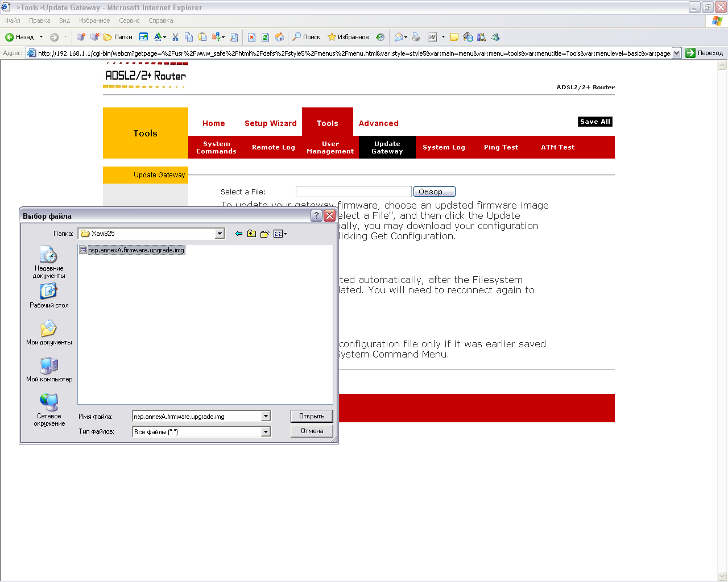Open User Management submenu item
The image size is (728, 582).
pyautogui.click(x=330, y=147)
